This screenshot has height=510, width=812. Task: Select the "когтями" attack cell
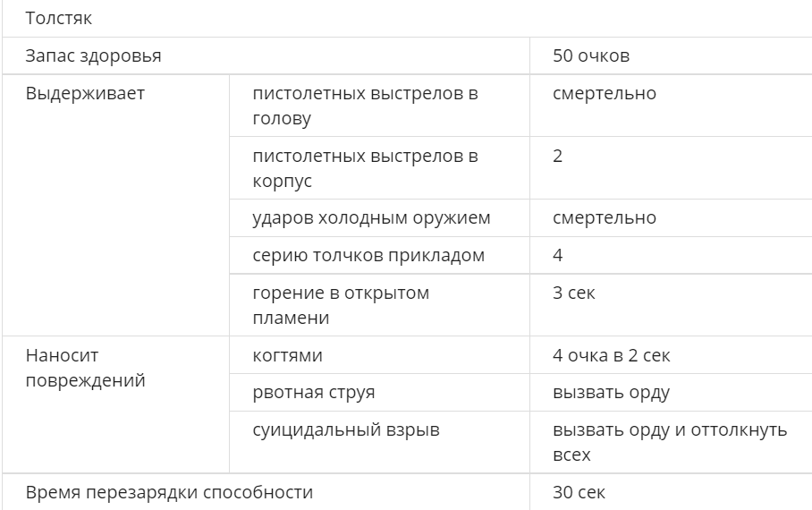(x=287, y=355)
